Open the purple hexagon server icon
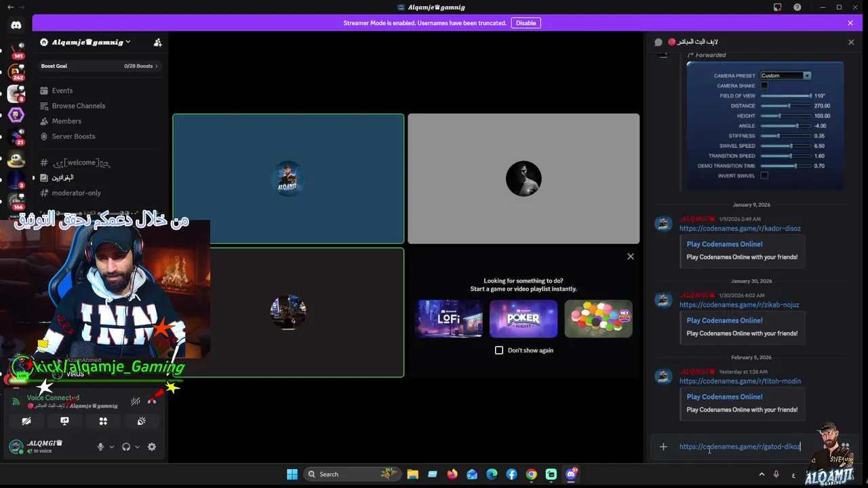 pyautogui.click(x=16, y=115)
